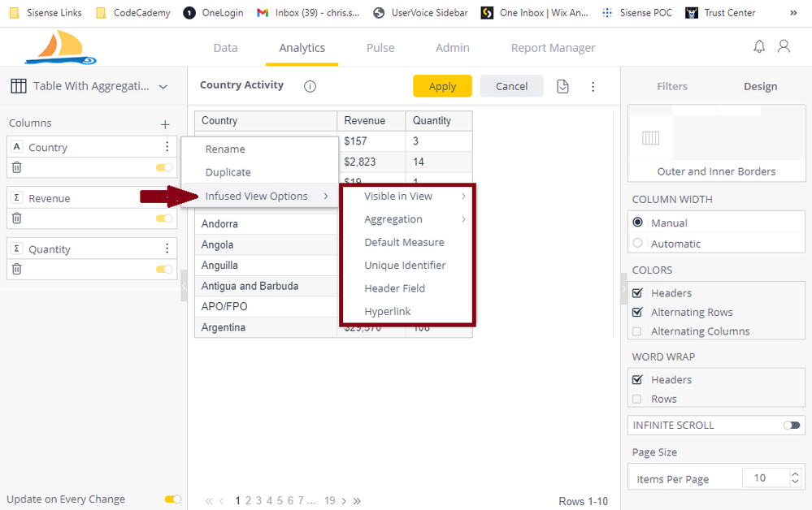Screen dimensions: 812x510
Task: Open the user profile icon
Action: pyautogui.click(x=784, y=47)
